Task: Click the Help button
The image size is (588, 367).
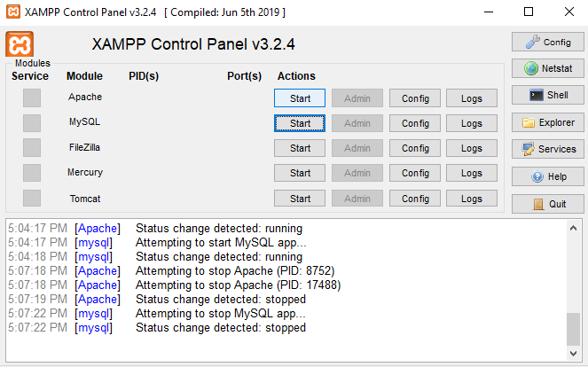Action: (x=547, y=176)
